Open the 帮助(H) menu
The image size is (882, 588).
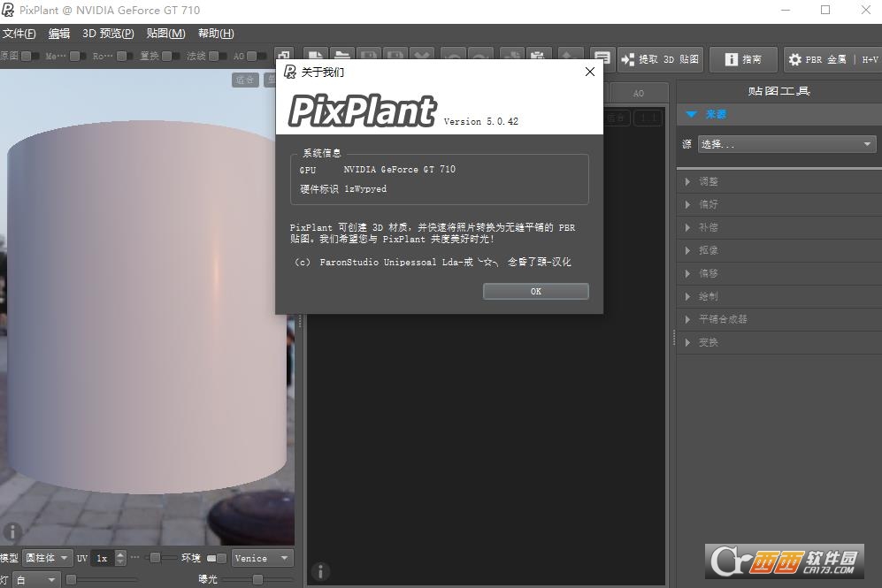click(x=216, y=34)
